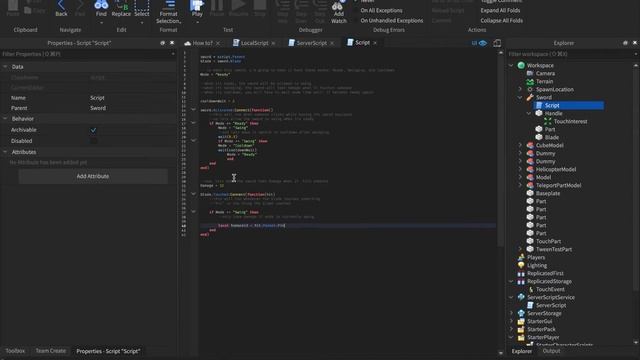The image size is (640, 360).
Task: Select the StarterPack icon
Action: point(521,329)
